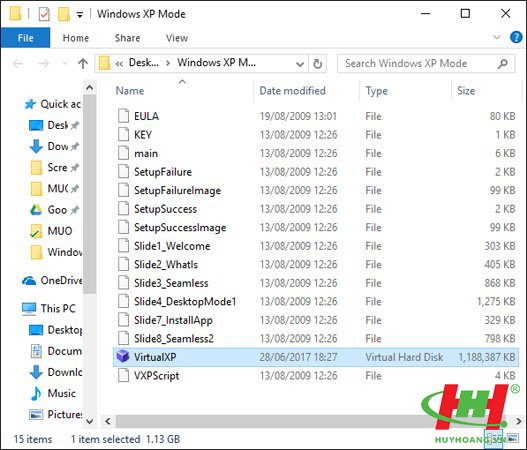The image size is (527, 450).
Task: Select the Slide7_InstallApp file
Action: [x=316, y=320]
